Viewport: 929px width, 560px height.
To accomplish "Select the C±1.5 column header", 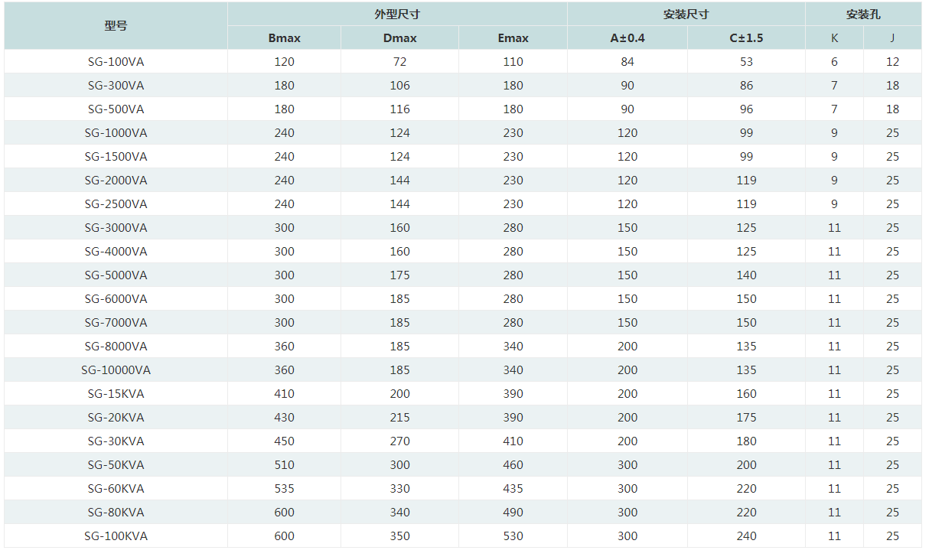I will pyautogui.click(x=746, y=38).
